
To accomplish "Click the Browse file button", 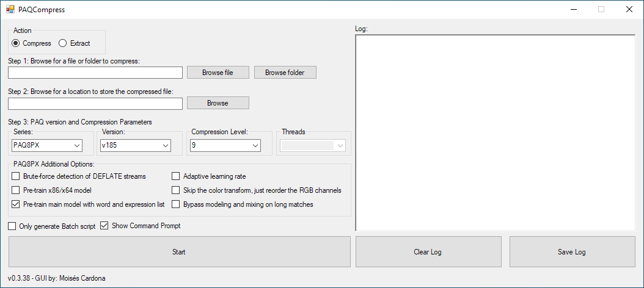I will (x=218, y=73).
